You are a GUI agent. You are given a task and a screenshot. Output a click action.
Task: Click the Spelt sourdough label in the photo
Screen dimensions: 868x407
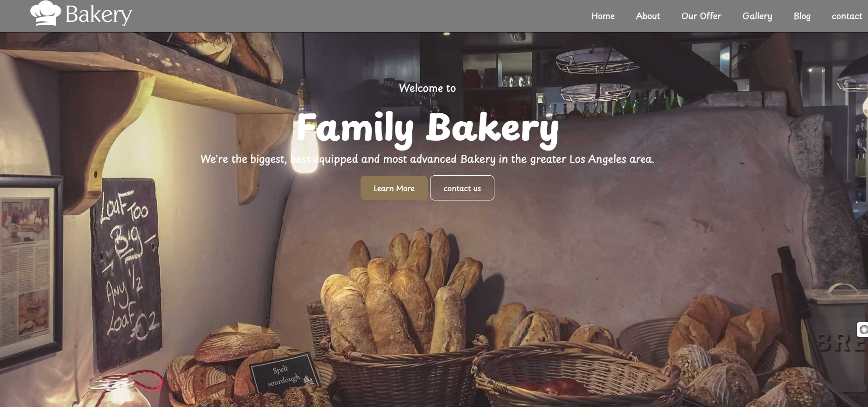tap(285, 376)
